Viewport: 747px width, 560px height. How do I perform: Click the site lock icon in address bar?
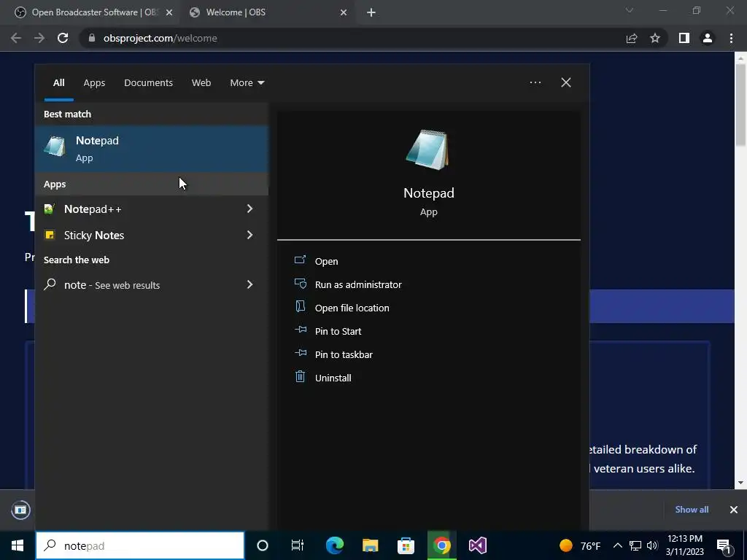(x=92, y=38)
